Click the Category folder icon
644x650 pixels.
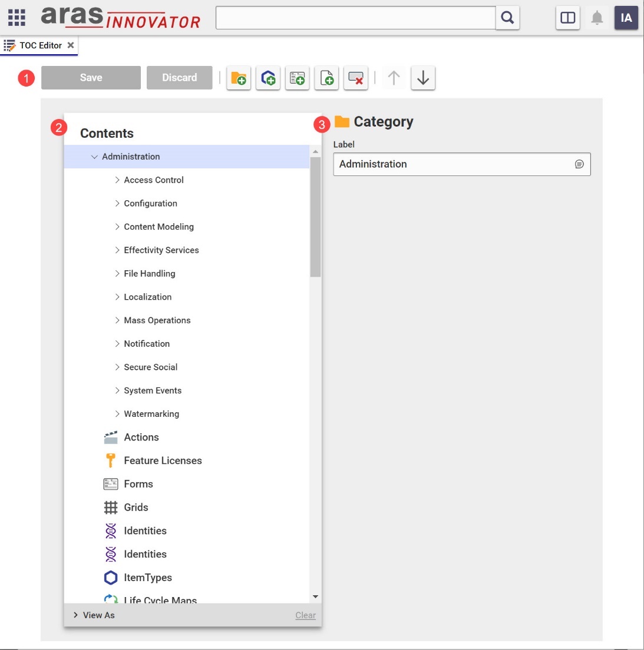(342, 121)
